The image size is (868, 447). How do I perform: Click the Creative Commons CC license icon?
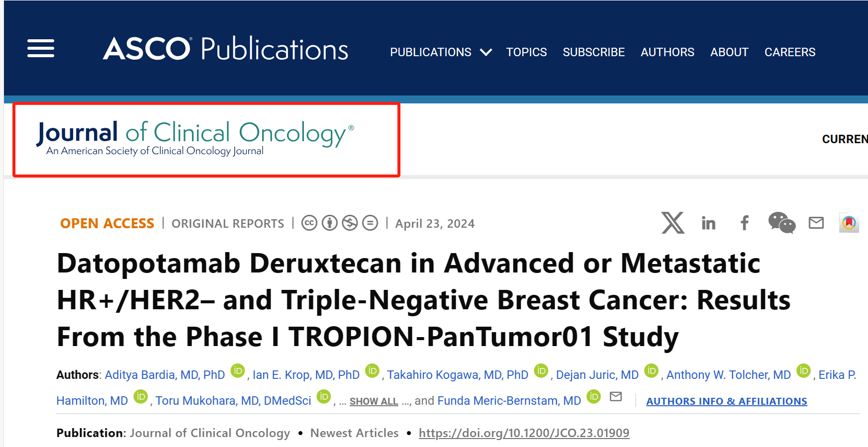309,223
